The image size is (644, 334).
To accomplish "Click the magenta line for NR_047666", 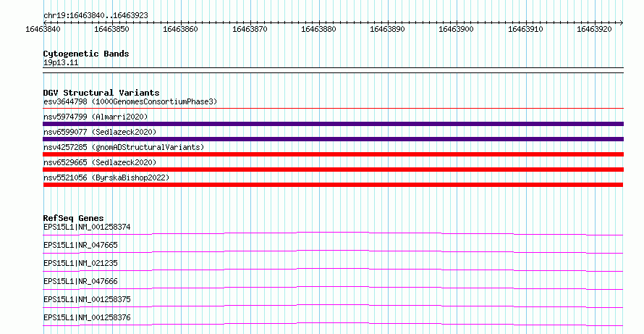I will [x=333, y=288].
